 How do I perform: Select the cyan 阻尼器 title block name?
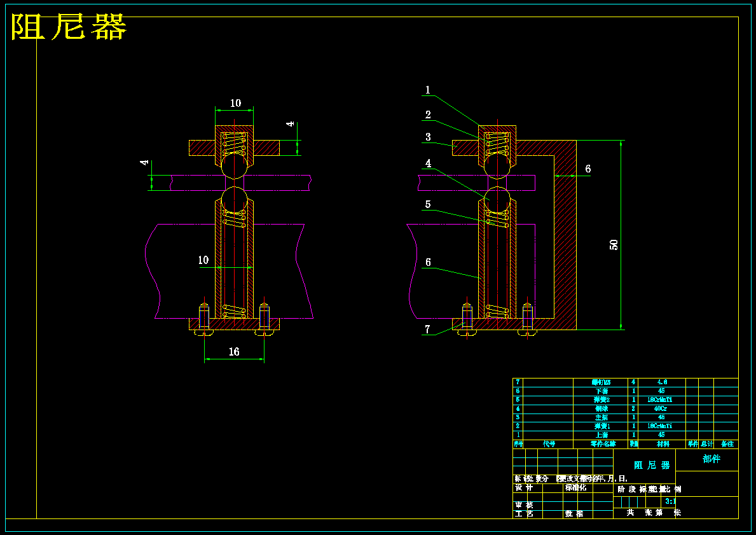(652, 466)
